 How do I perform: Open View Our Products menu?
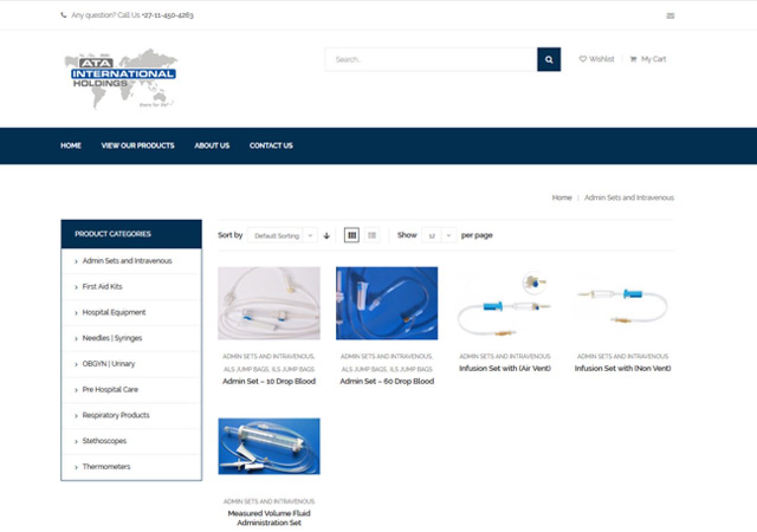pyautogui.click(x=138, y=146)
